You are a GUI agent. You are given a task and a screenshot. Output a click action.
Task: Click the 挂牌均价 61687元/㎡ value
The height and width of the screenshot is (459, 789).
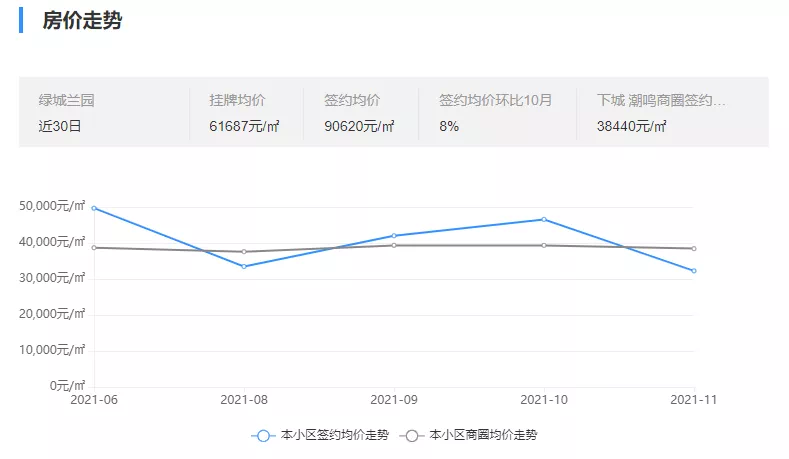coord(245,126)
